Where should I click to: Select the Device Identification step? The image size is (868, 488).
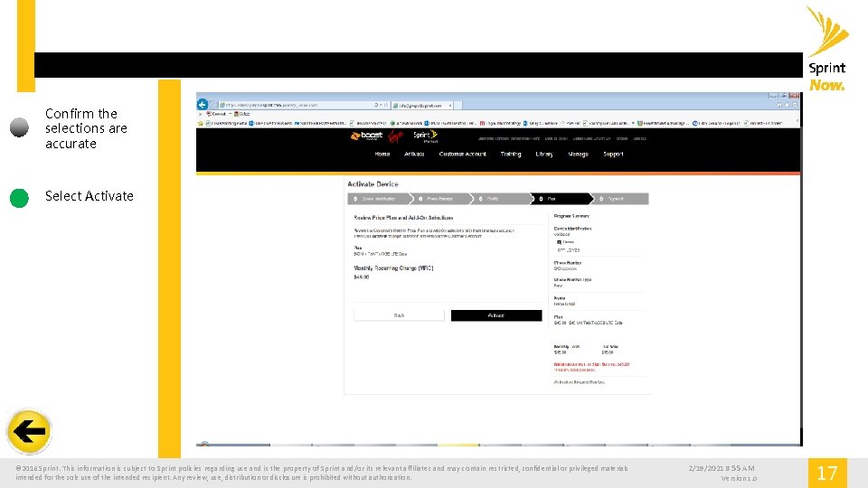point(380,199)
